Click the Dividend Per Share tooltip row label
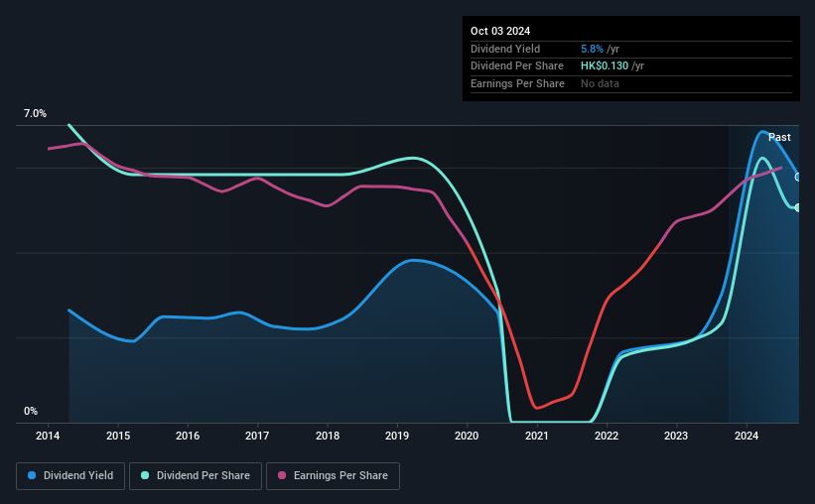Viewport: 815px width, 504px height. coord(516,66)
